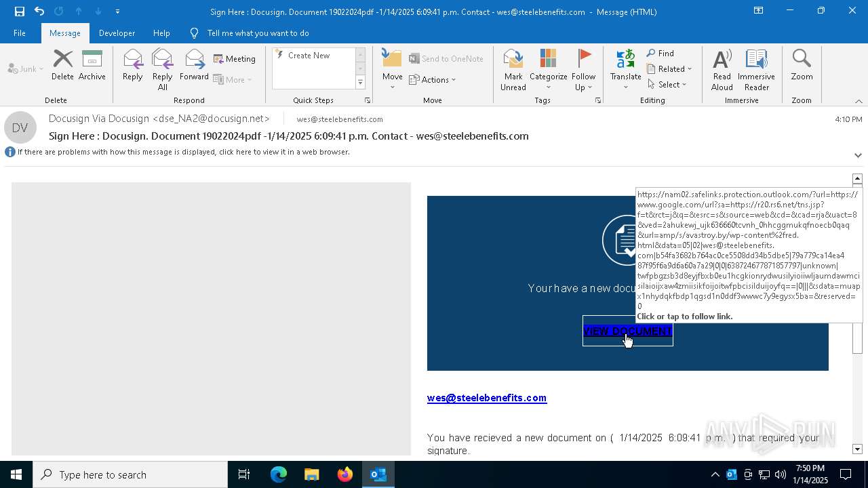The width and height of the screenshot is (868, 488).
Task: Open the volume control in tray
Action: point(781,474)
